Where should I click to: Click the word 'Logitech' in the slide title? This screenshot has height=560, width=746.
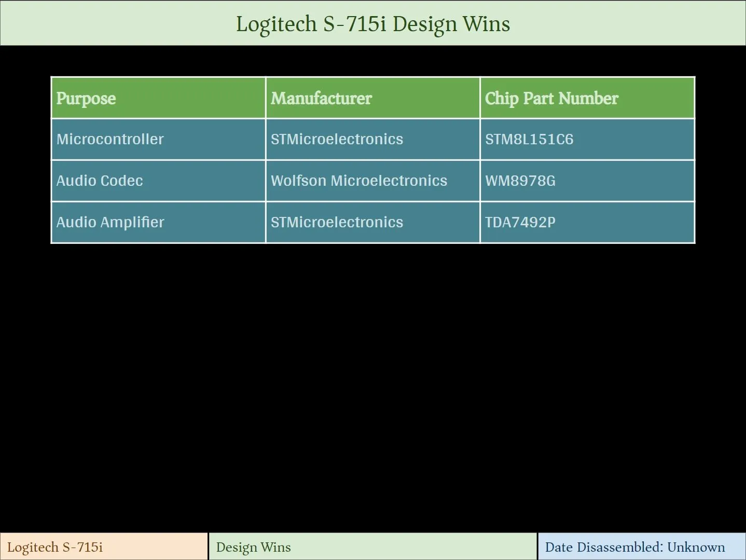tap(276, 24)
